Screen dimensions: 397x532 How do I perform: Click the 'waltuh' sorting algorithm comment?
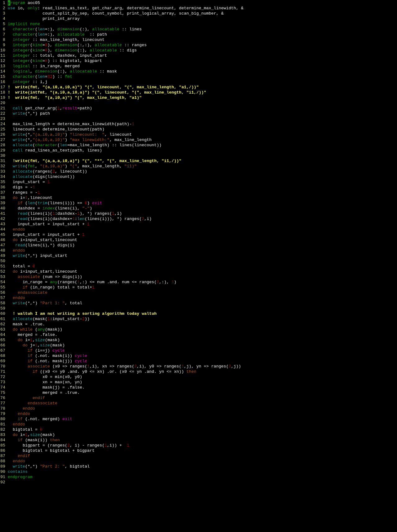85,314
